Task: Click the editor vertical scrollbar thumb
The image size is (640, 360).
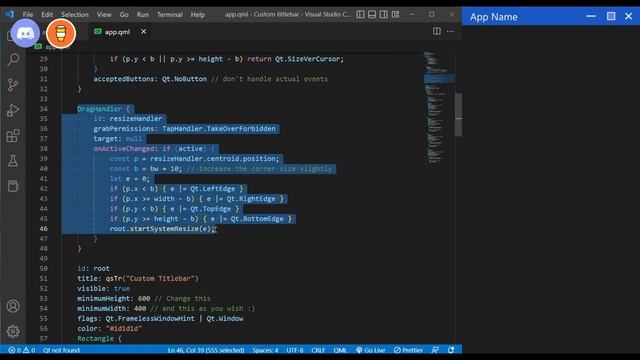Action: 459,115
